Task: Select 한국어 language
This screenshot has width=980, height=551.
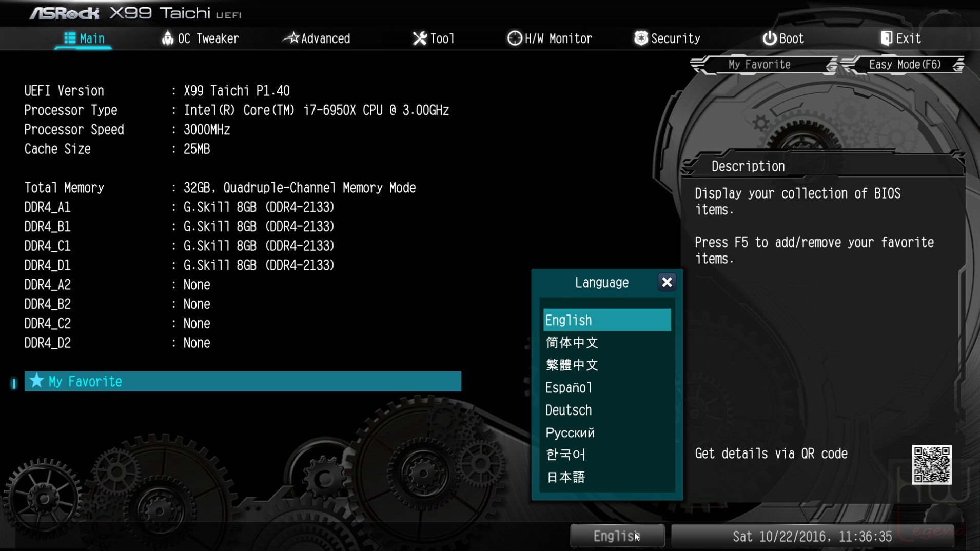Action: point(607,455)
